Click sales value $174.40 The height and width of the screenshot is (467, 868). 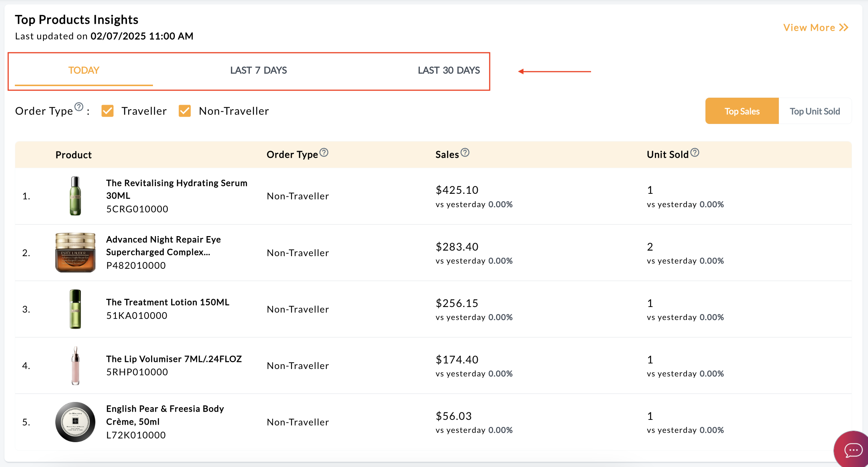[x=457, y=360]
